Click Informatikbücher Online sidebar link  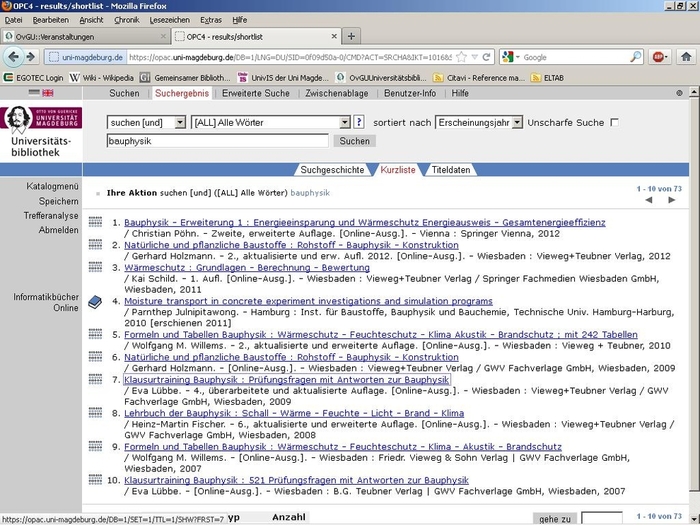(x=46, y=302)
